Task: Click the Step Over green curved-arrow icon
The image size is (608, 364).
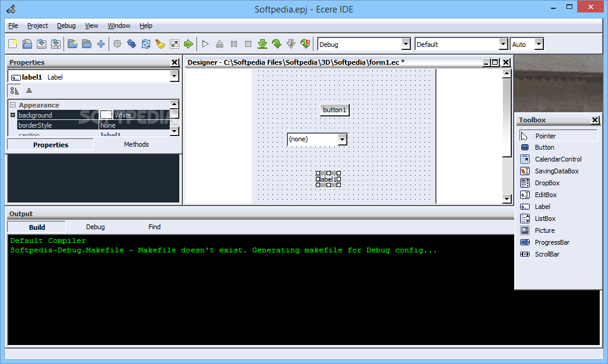Action: coord(277,44)
